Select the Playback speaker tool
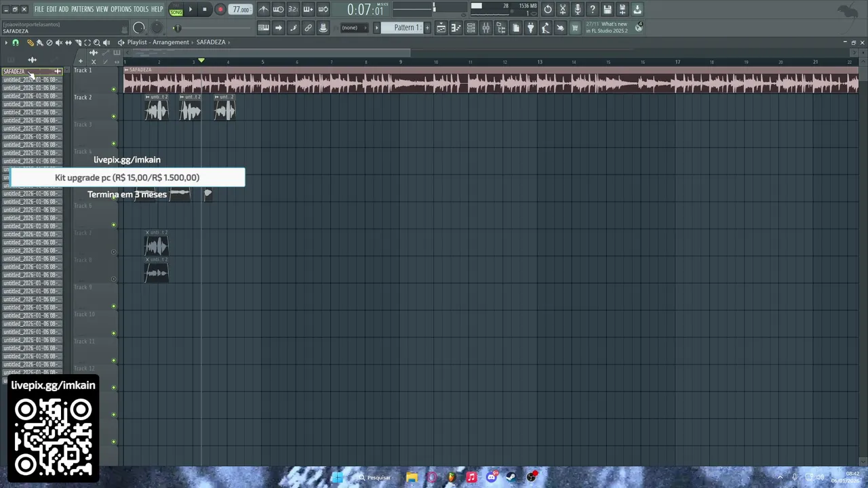Screen dimensions: 868x488 106,42
